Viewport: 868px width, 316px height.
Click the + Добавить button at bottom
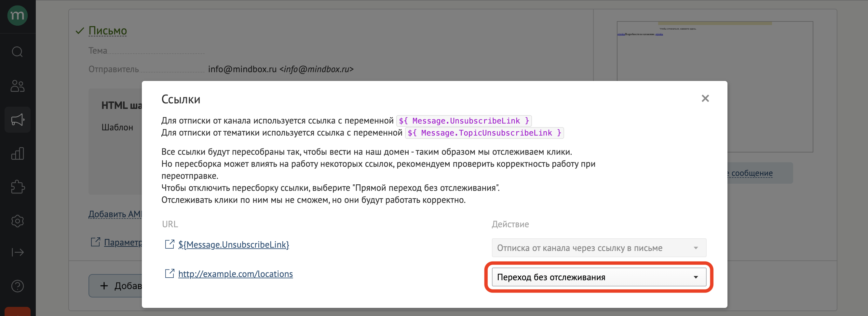[x=115, y=286]
